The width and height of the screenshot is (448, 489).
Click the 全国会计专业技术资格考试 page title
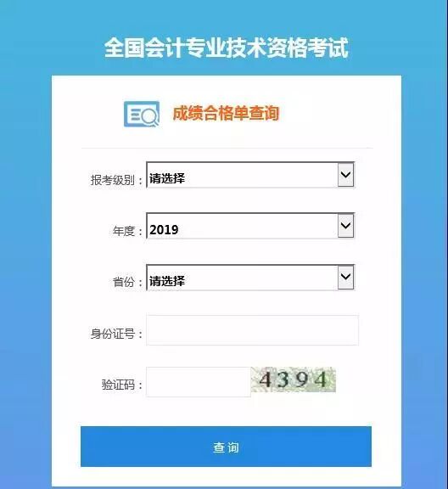coord(226,48)
